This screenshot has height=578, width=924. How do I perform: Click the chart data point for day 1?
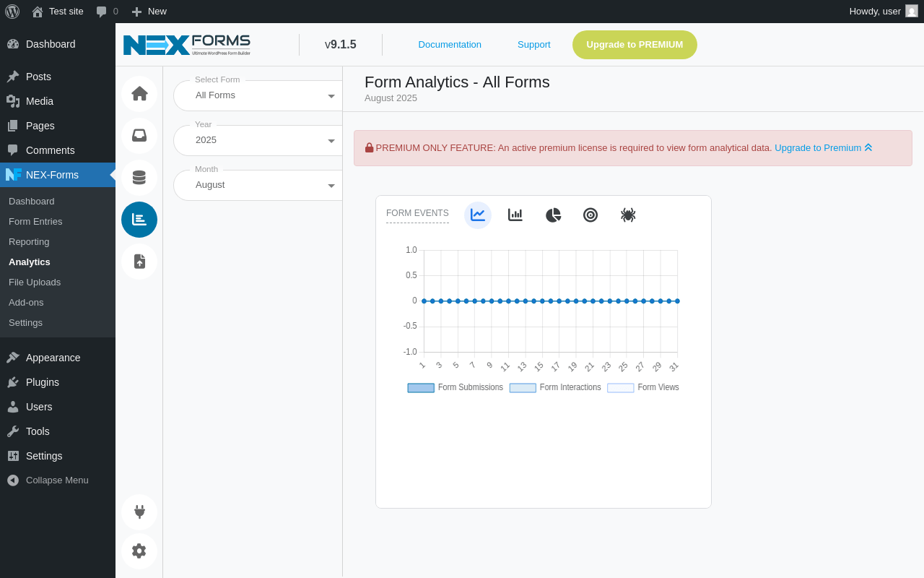[x=424, y=301]
